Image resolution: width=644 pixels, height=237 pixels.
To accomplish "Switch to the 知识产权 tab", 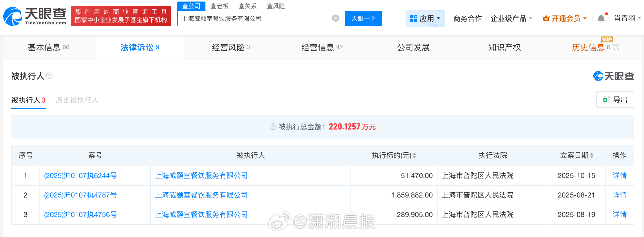I will (504, 47).
